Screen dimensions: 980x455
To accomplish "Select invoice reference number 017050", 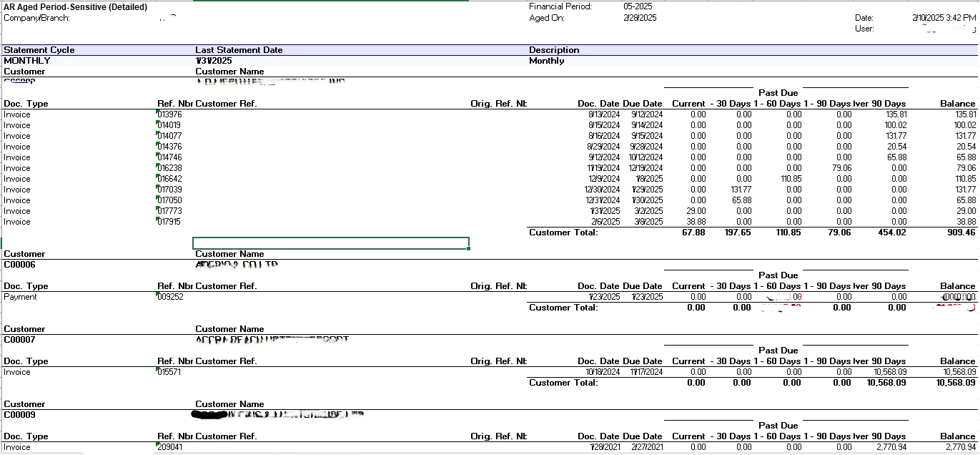I will [x=169, y=200].
